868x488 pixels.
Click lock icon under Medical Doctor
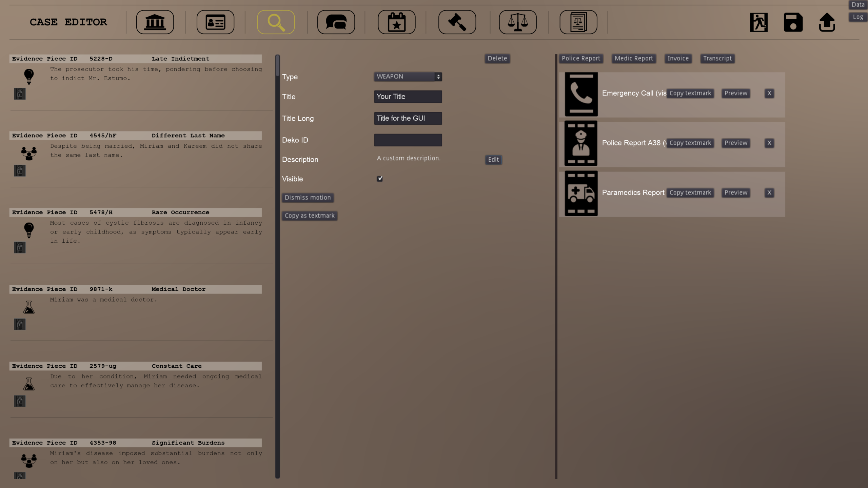[x=20, y=325]
